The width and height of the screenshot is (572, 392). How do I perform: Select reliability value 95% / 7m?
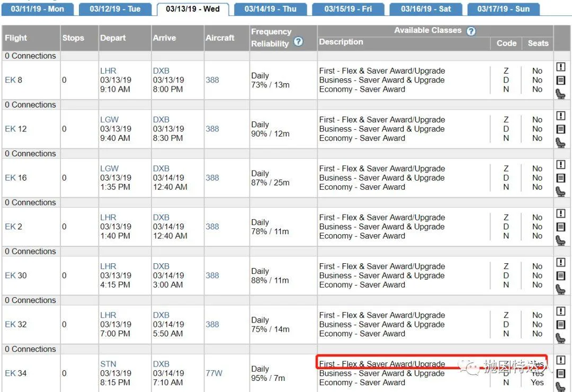point(268,378)
